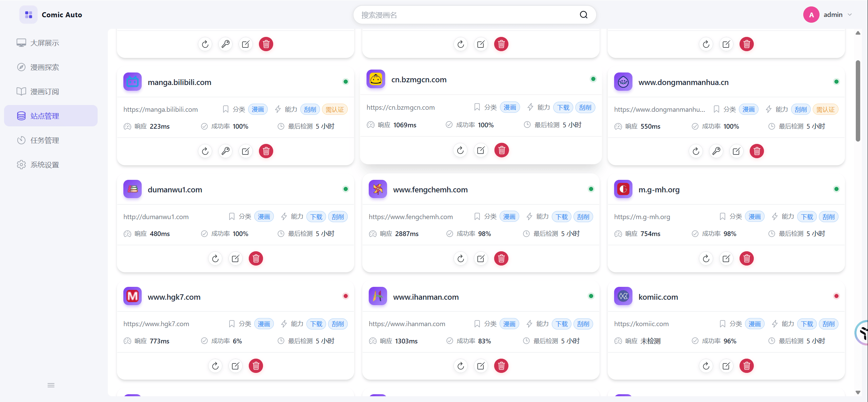Click the 漫画 tag on www.ihanman.com
The height and width of the screenshot is (402, 868).
tap(509, 324)
